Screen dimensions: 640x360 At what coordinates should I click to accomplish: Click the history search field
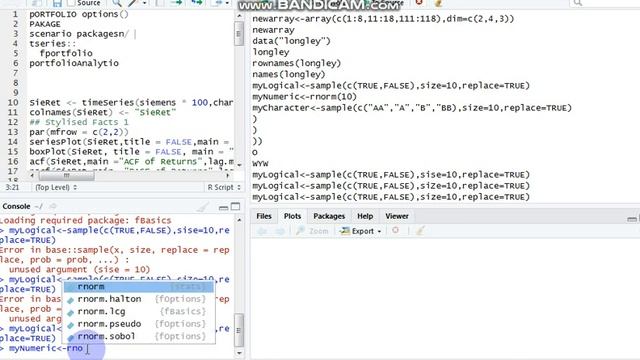tap(604, 3)
